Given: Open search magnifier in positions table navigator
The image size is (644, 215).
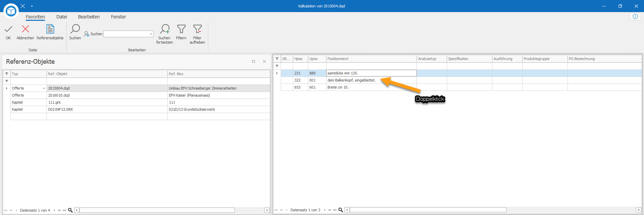Looking at the screenshot, I should pos(341,210).
